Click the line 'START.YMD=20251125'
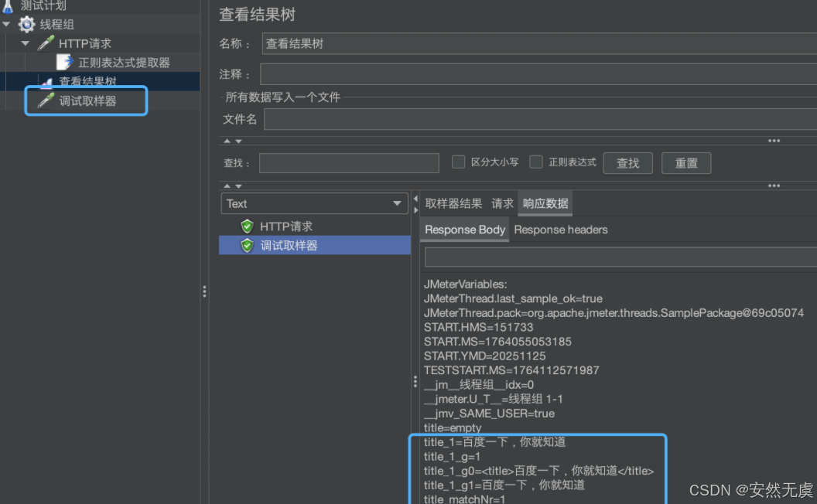This screenshot has width=817, height=504. (x=484, y=356)
